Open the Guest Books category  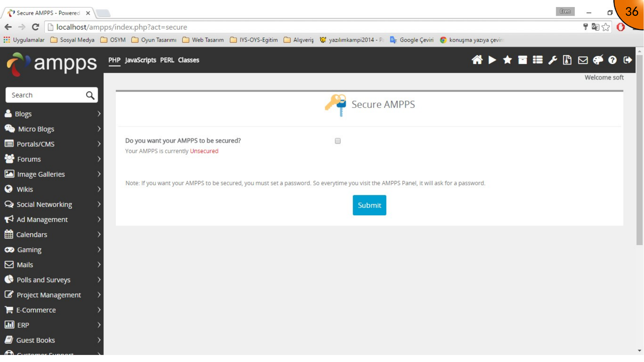click(x=52, y=340)
